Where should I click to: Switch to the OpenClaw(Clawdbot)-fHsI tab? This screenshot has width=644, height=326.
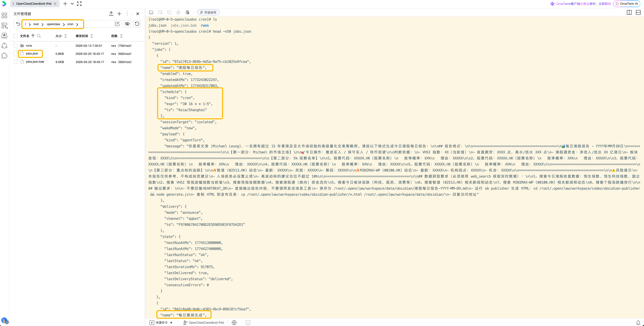point(33,4)
